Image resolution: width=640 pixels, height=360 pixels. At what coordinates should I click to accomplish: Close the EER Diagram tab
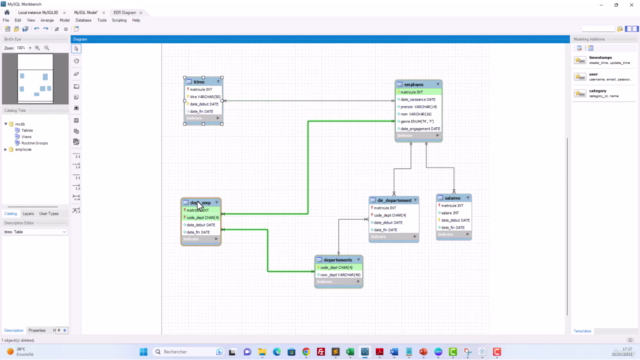[141, 13]
